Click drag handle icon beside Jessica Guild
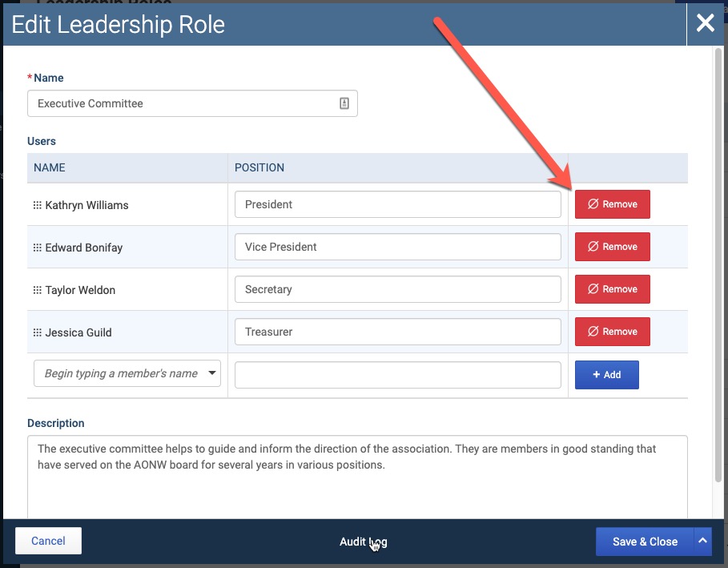Screen dimensions: 728x568 click(37, 332)
